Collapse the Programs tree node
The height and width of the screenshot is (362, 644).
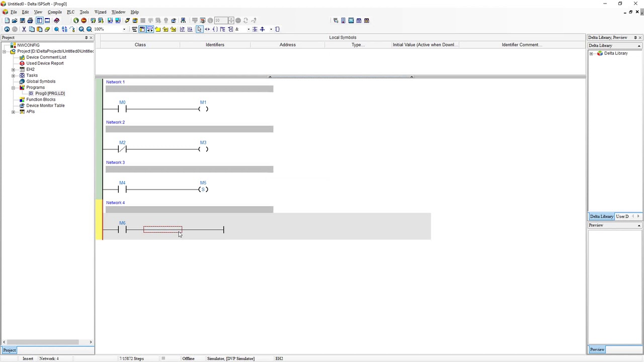tap(14, 87)
